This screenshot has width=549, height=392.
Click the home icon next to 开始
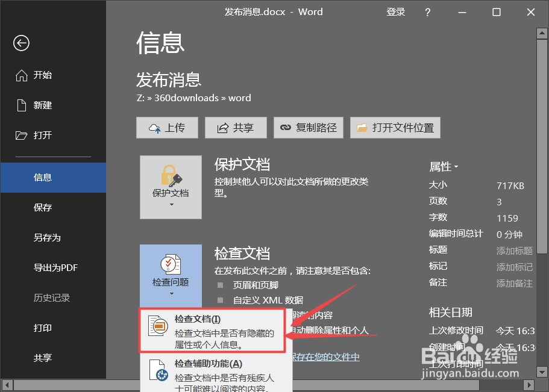pyautogui.click(x=22, y=75)
